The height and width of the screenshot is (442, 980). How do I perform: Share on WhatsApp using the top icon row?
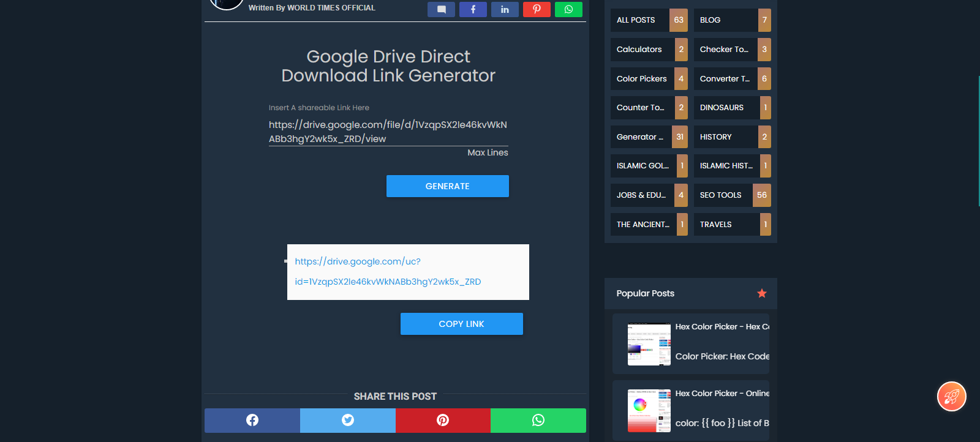tap(568, 9)
